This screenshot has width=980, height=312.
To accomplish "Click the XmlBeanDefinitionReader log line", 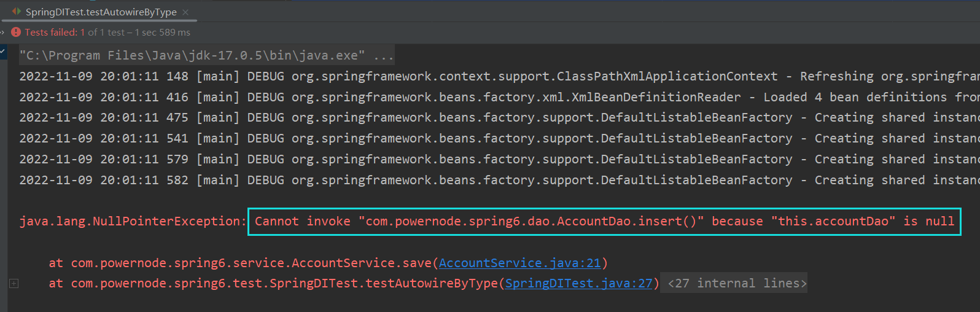I will coord(499,97).
